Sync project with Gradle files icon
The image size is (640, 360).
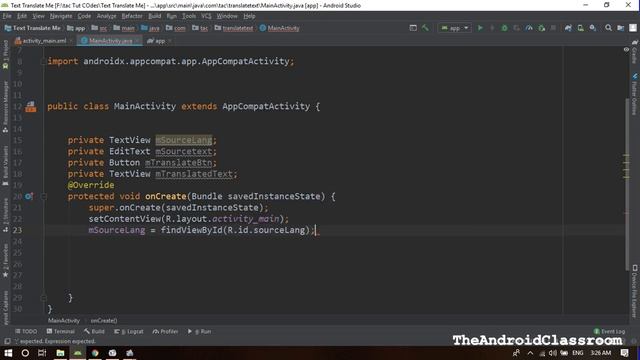[568, 28]
